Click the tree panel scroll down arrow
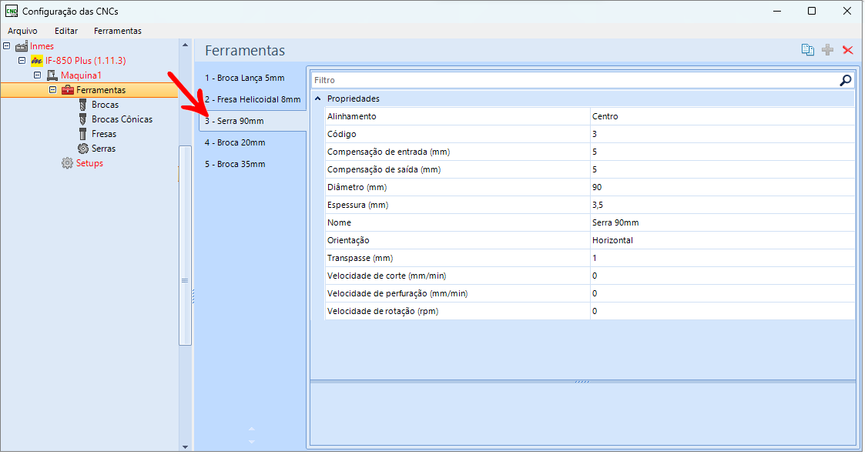Screen dimensions: 868x458 tap(185, 447)
